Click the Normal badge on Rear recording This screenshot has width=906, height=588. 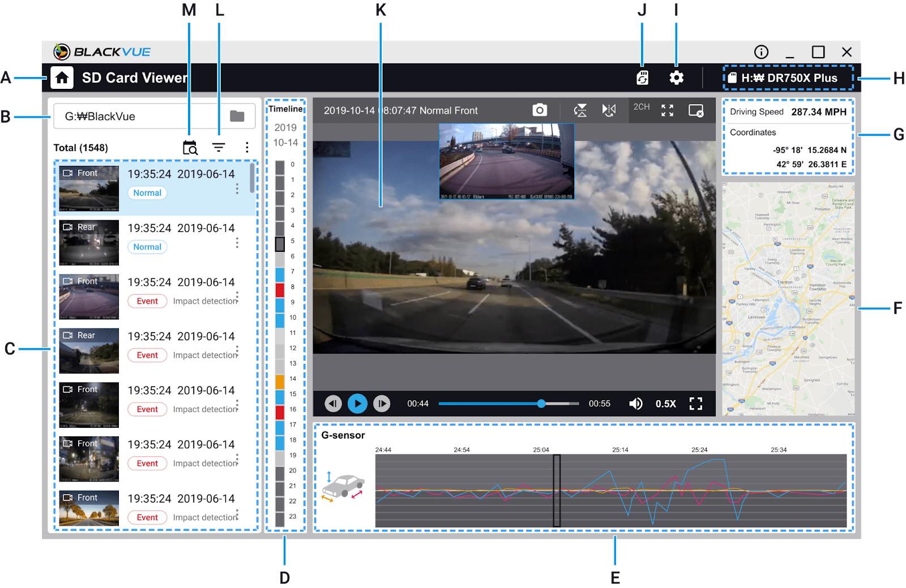(x=147, y=247)
